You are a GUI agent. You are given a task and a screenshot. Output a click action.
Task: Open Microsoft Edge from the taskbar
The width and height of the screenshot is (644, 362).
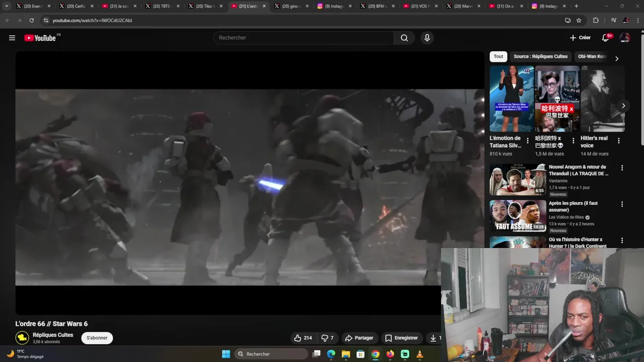(331, 354)
